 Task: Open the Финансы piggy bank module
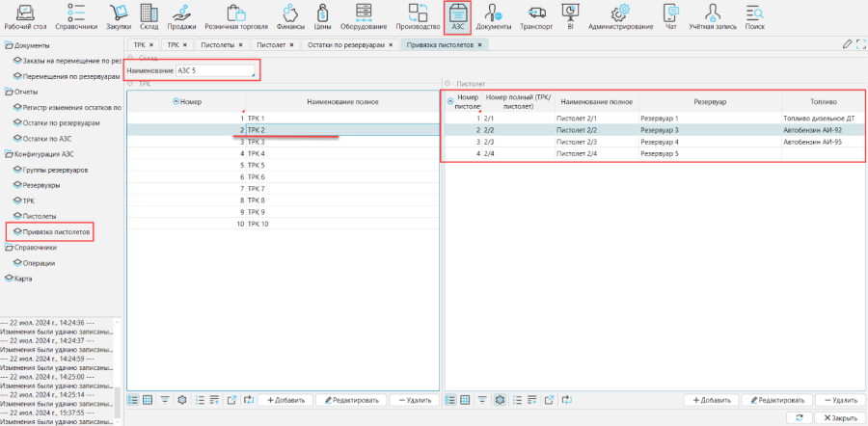tap(290, 16)
